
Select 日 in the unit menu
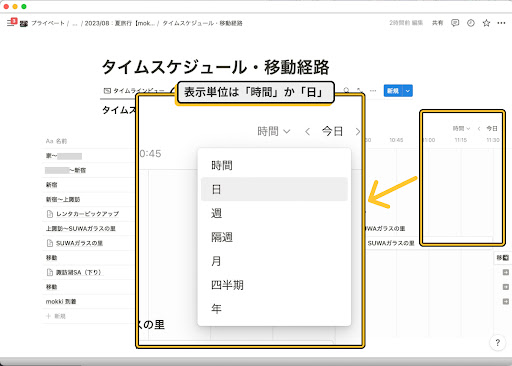tap(274, 189)
